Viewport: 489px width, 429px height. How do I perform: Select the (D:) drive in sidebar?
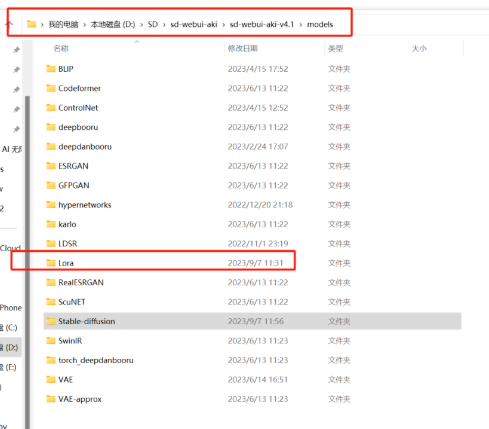click(11, 347)
